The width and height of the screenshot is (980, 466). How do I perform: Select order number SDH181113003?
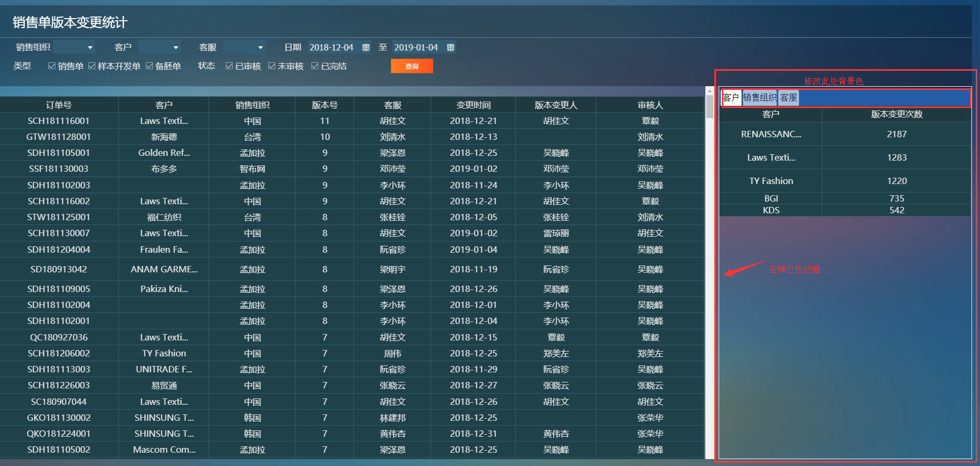tap(59, 369)
